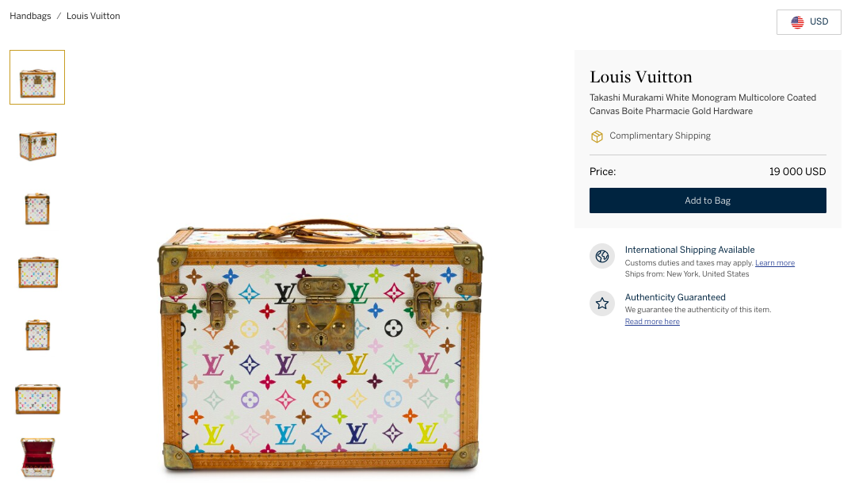Open the USD currency selector
This screenshot has height=504, width=855.
[809, 22]
